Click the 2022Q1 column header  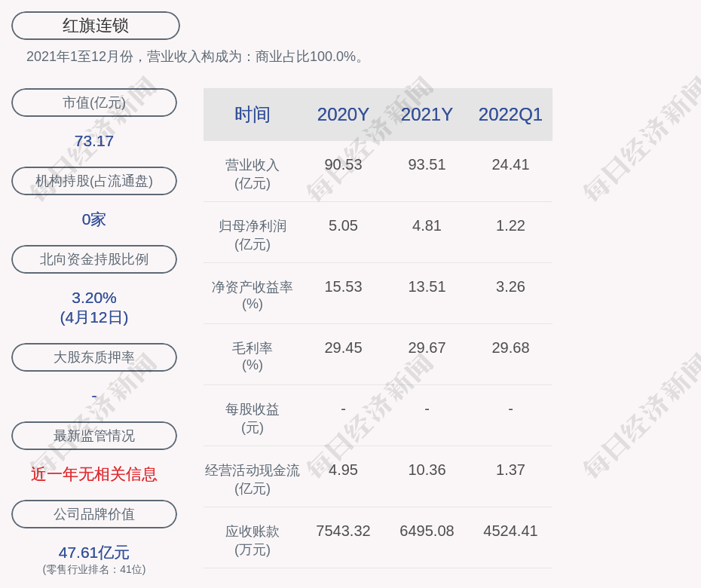tap(510, 115)
